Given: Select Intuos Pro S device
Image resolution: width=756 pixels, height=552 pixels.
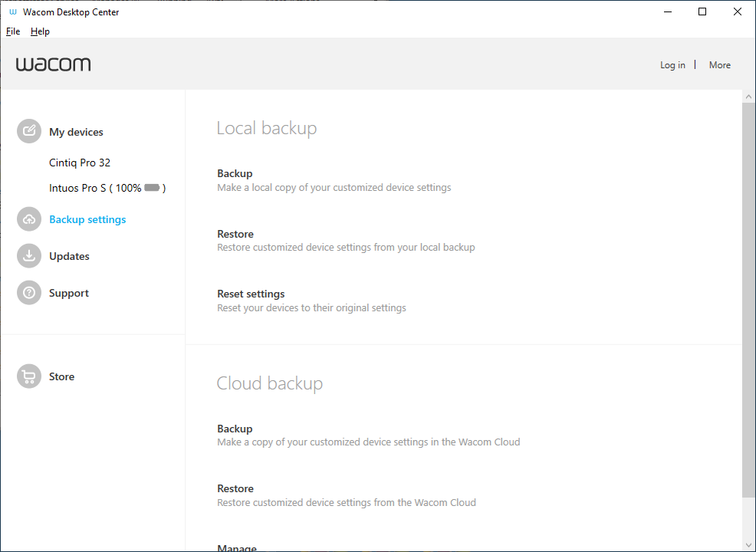Looking at the screenshot, I should click(107, 188).
